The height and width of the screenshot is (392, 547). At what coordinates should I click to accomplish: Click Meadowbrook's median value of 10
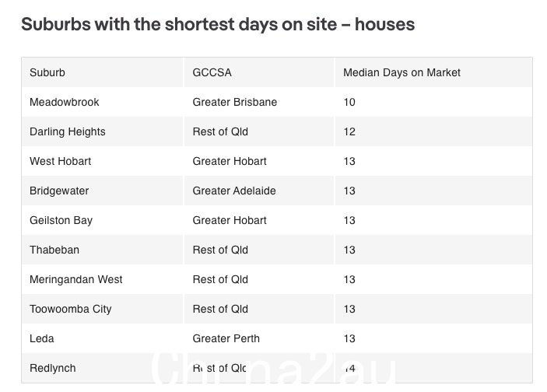[x=349, y=102]
